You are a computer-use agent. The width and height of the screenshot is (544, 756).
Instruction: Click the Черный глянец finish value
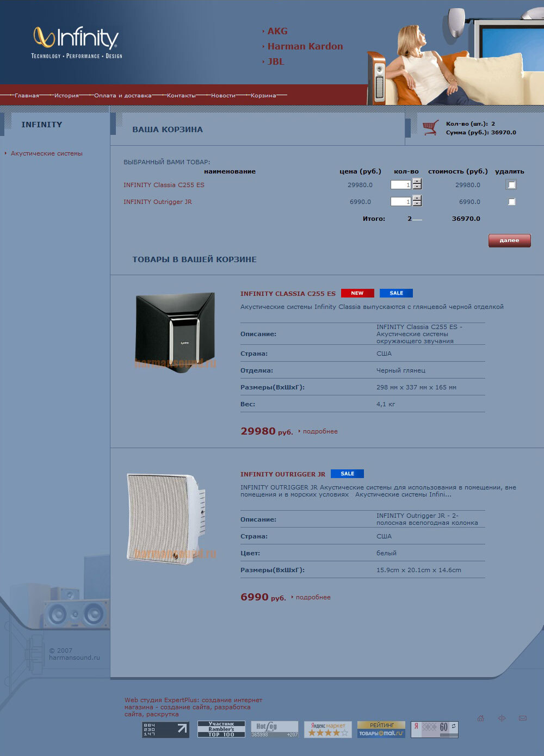pyautogui.click(x=401, y=370)
